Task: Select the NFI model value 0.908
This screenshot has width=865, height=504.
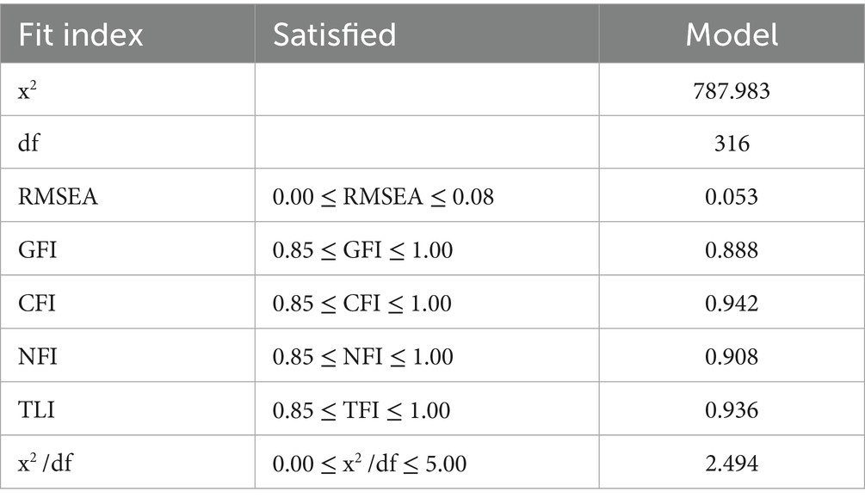Action: 732,357
